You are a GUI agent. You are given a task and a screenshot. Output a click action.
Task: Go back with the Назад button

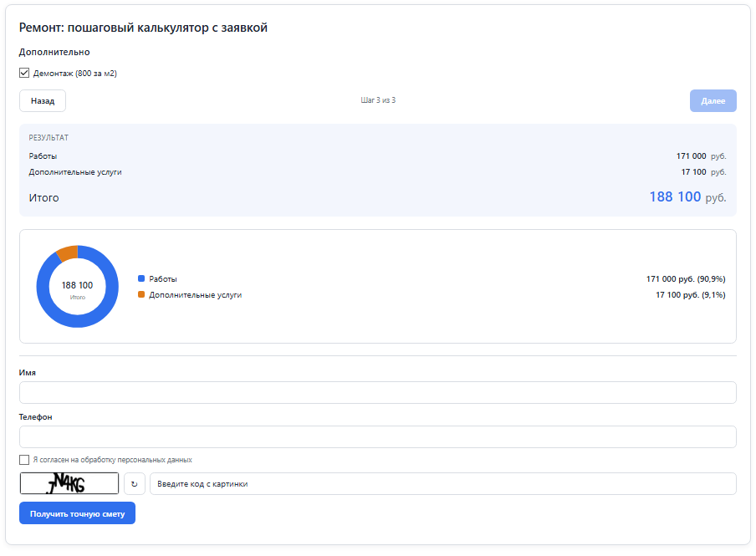[x=43, y=101]
